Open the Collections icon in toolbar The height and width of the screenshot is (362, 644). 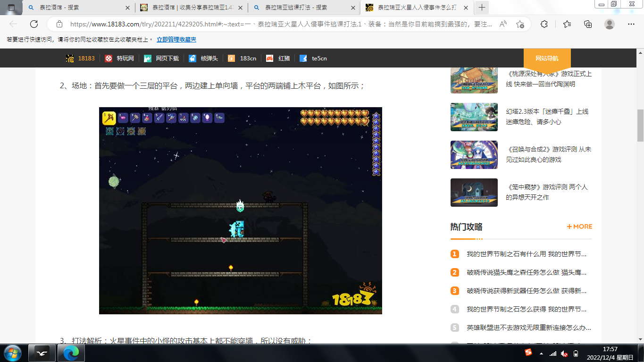pos(588,24)
